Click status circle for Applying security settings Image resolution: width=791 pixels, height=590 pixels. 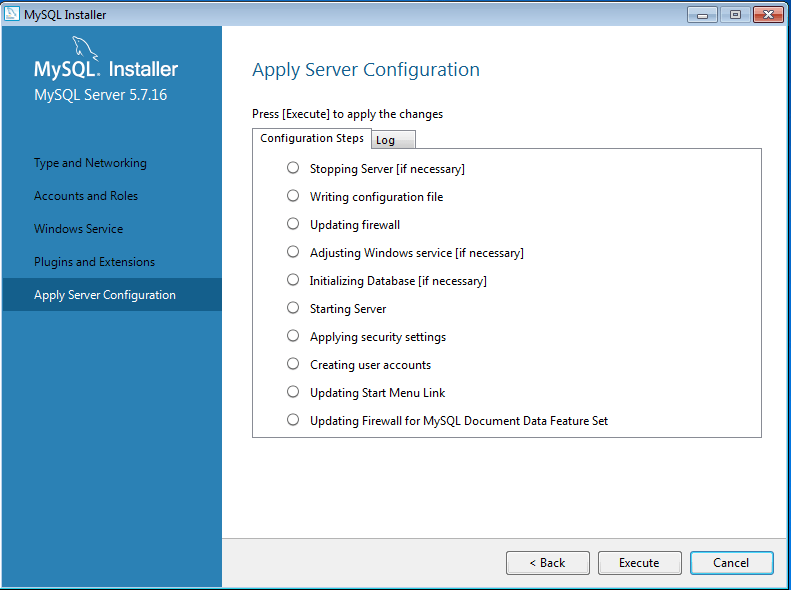pyautogui.click(x=293, y=335)
